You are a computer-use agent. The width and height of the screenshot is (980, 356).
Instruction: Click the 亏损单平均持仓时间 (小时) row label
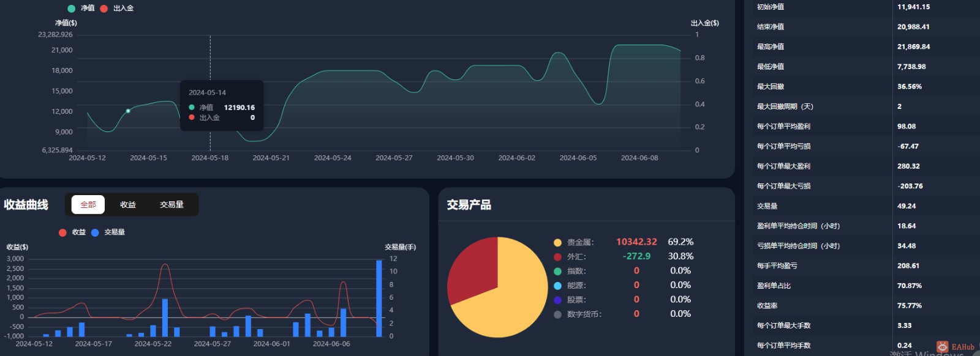click(798, 246)
